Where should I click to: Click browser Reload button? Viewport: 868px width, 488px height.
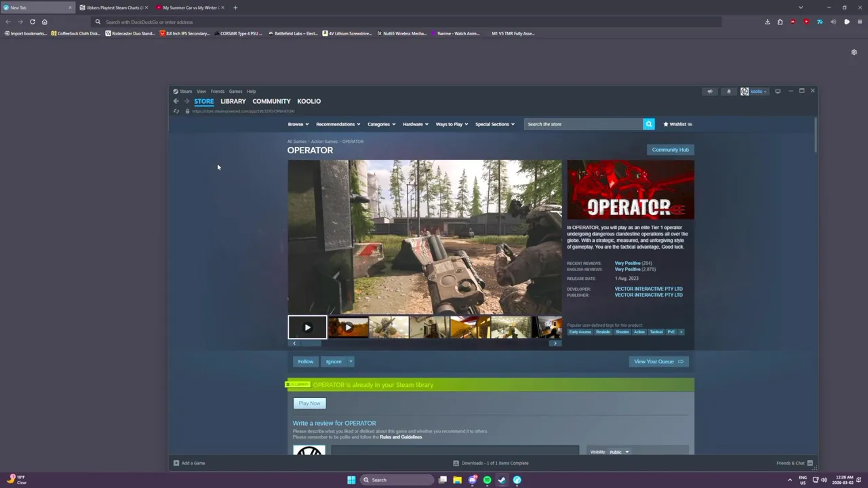[x=32, y=22]
